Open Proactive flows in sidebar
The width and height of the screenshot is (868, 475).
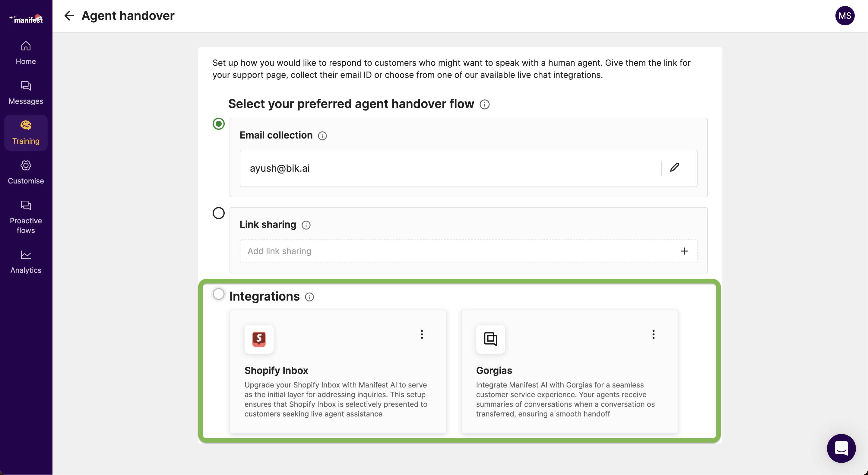pyautogui.click(x=26, y=217)
